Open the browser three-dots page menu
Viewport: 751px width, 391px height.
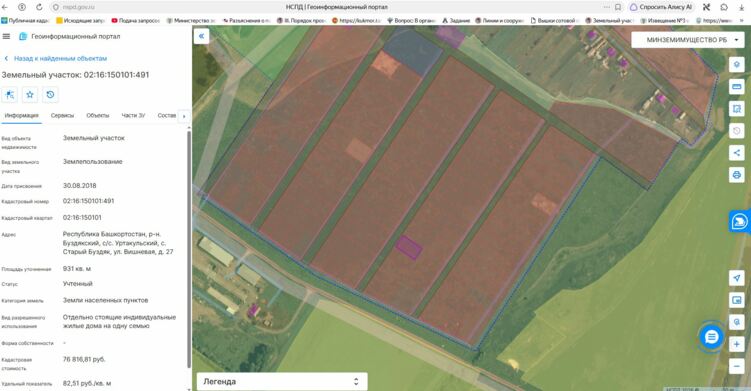click(x=606, y=7)
